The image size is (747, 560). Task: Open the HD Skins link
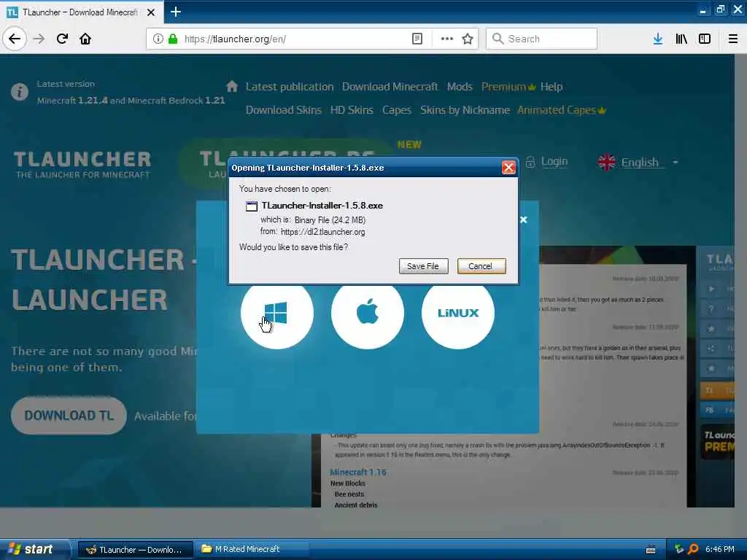point(352,110)
